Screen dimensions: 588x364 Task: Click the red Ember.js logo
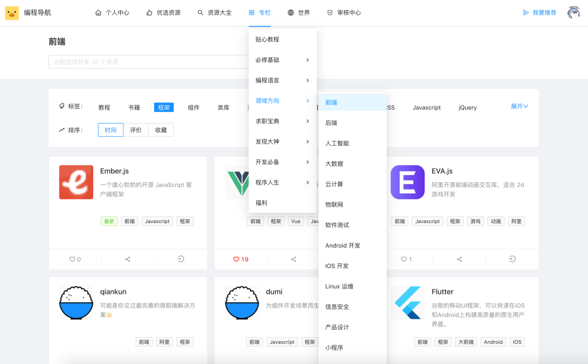tap(76, 182)
